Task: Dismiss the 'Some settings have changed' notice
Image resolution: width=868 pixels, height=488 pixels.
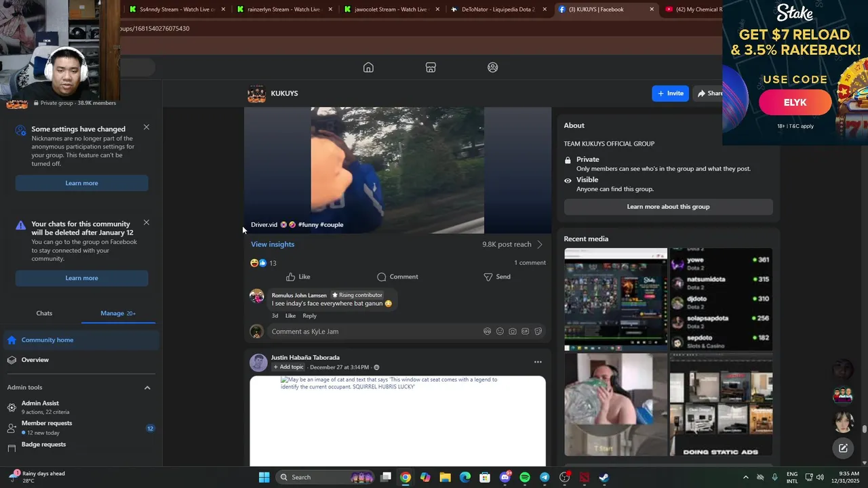Action: click(x=146, y=127)
